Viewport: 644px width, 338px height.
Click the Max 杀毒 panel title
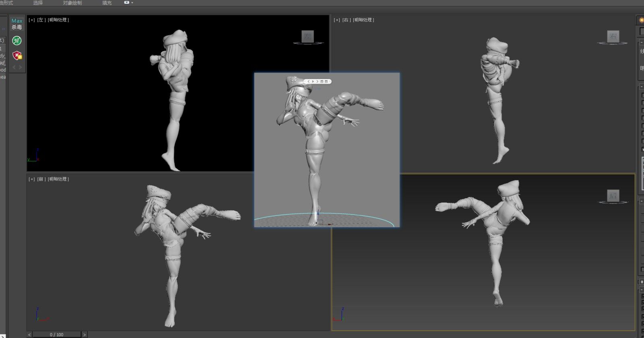[x=17, y=24]
